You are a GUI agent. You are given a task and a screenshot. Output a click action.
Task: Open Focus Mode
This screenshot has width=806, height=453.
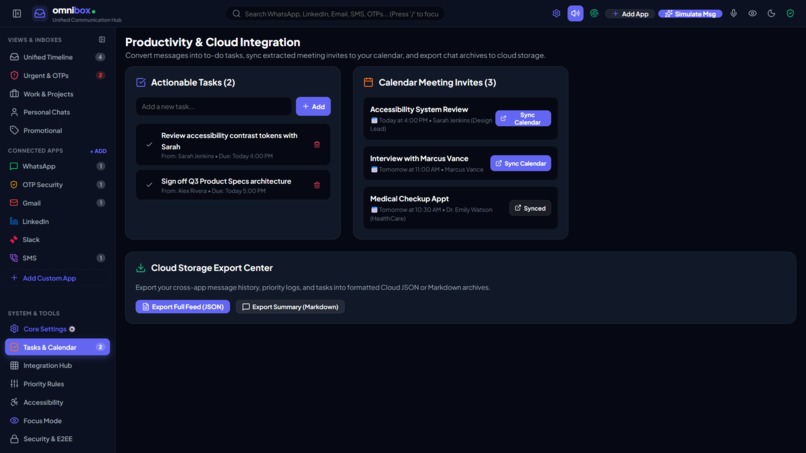point(57,421)
